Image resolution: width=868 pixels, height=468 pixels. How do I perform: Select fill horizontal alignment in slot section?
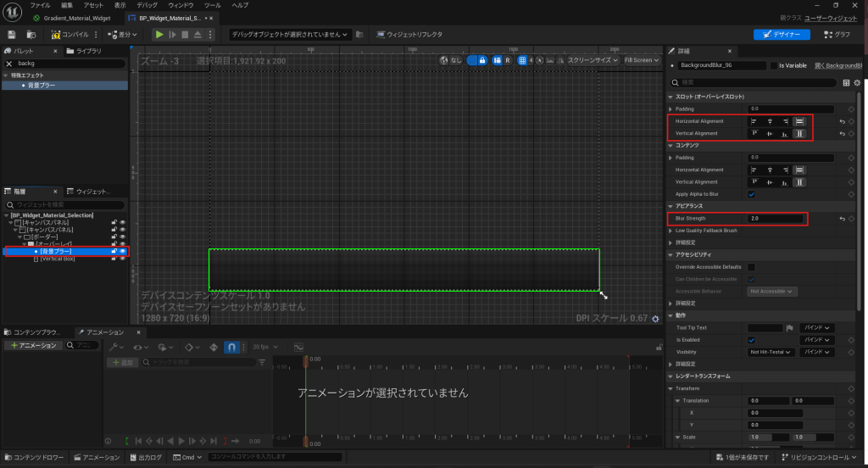(799, 121)
